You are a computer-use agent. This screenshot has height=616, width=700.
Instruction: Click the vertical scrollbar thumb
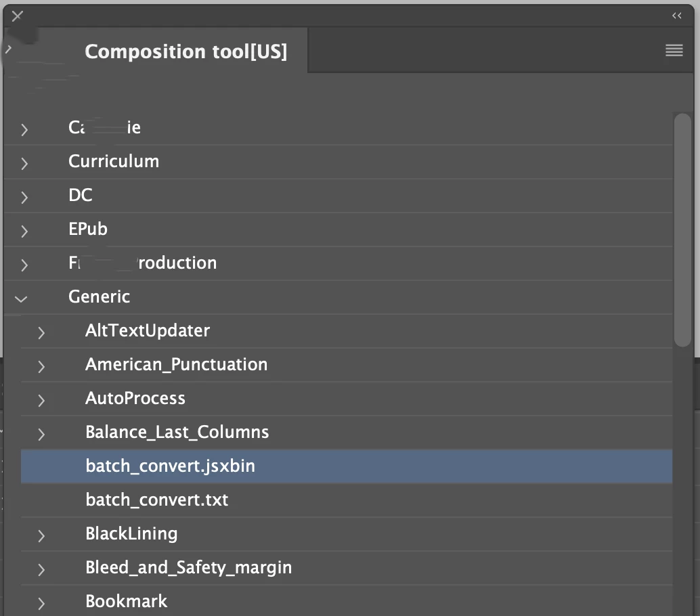[682, 230]
